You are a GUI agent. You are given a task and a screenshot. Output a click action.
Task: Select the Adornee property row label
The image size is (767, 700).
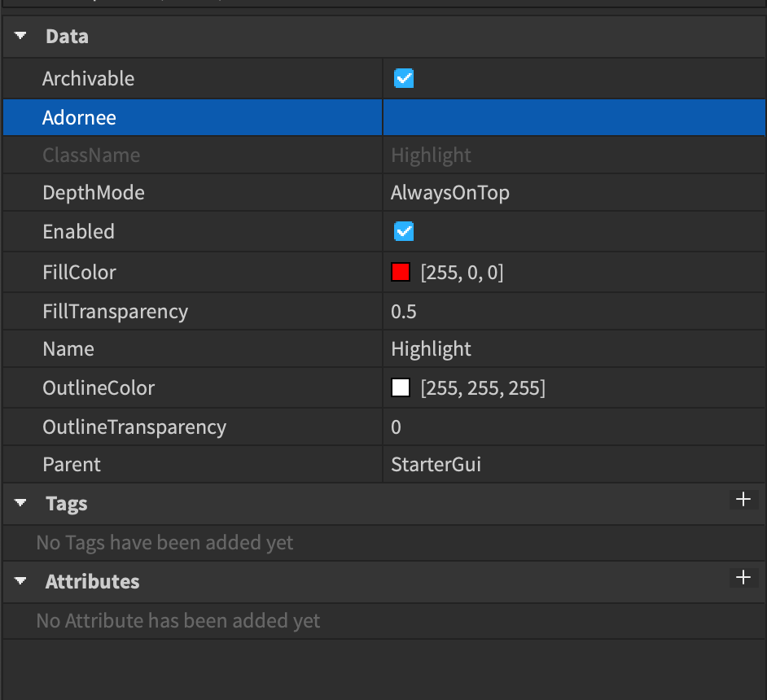coord(79,118)
